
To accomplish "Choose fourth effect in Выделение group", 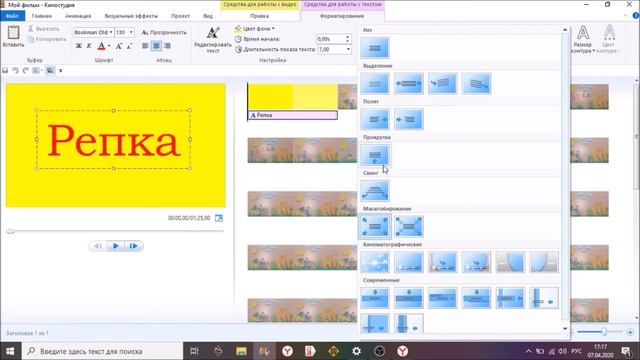I will tap(476, 84).
